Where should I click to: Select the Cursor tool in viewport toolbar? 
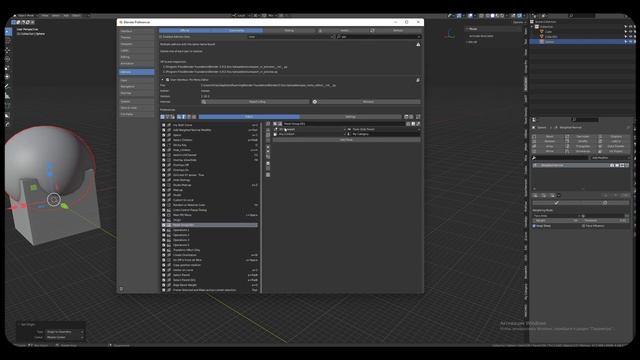[x=8, y=41]
